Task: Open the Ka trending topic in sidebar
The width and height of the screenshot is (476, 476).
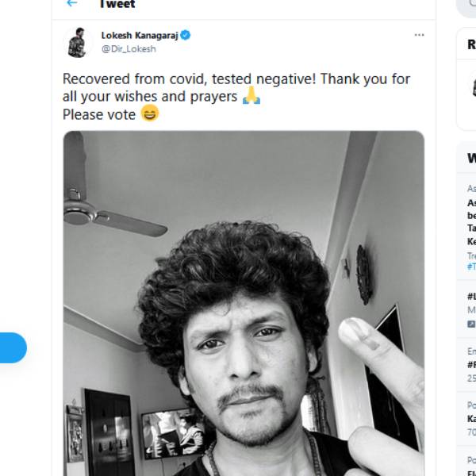Action: (x=471, y=419)
